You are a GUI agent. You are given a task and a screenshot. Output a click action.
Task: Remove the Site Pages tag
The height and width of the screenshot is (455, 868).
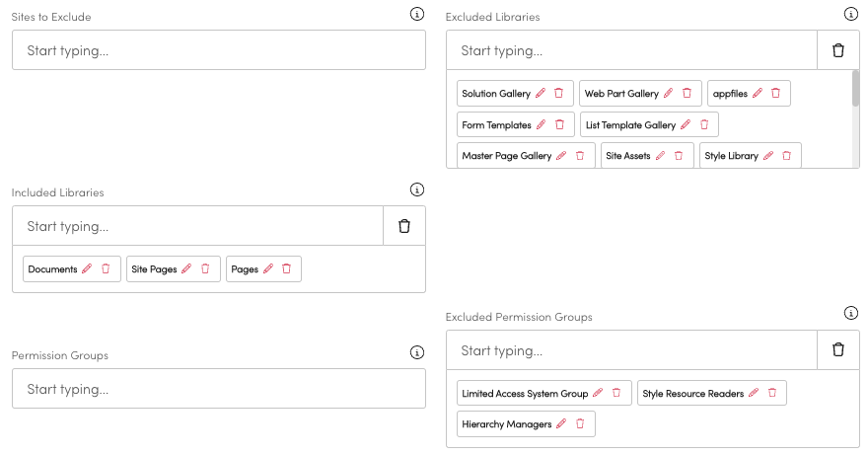pyautogui.click(x=205, y=268)
